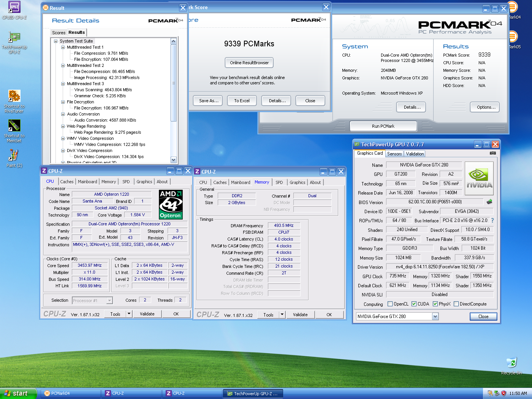The width and height of the screenshot is (532, 399).
Task: Click the GPU-Z BIOS save chip icon
Action: pos(489,202)
